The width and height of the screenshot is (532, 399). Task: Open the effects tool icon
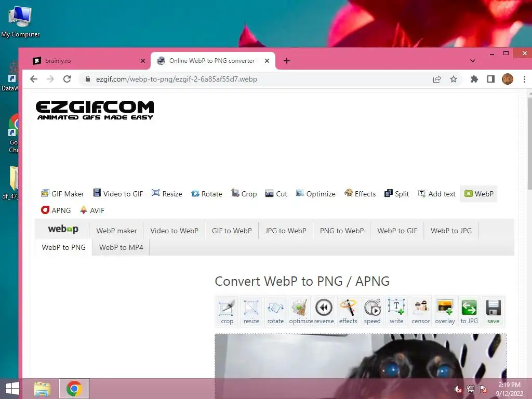click(x=348, y=312)
